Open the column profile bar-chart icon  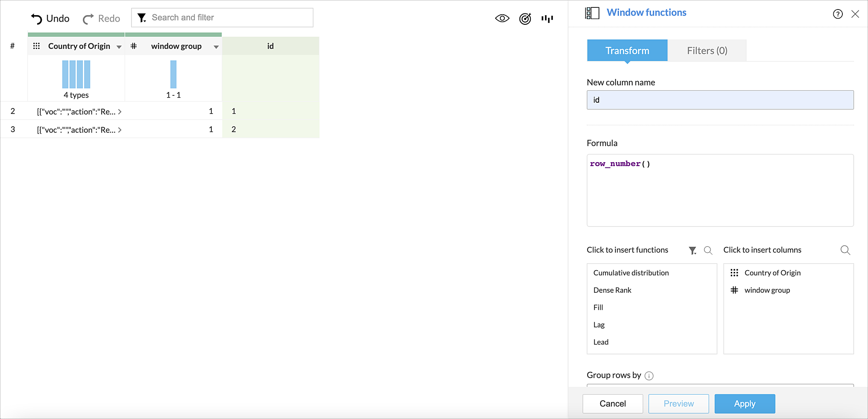point(547,19)
